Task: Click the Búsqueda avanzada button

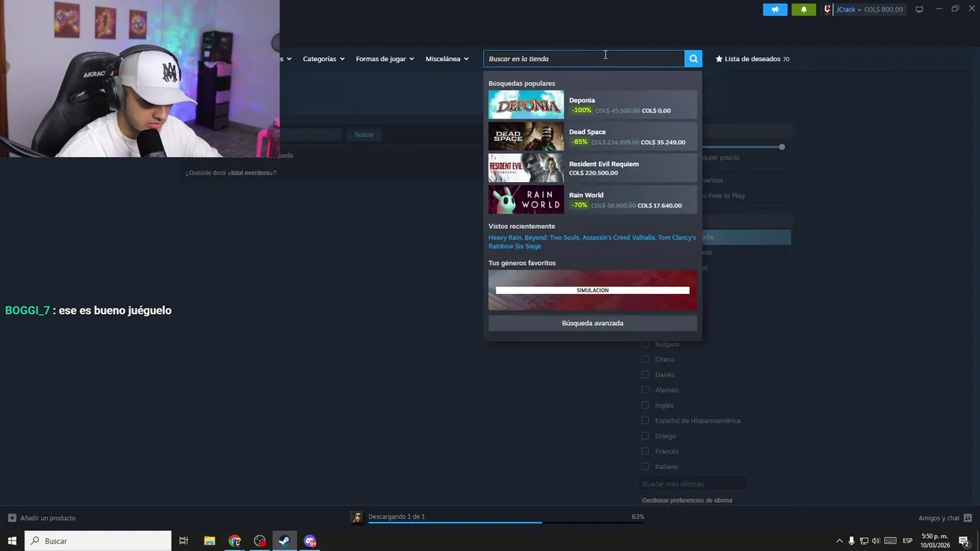Action: (593, 323)
